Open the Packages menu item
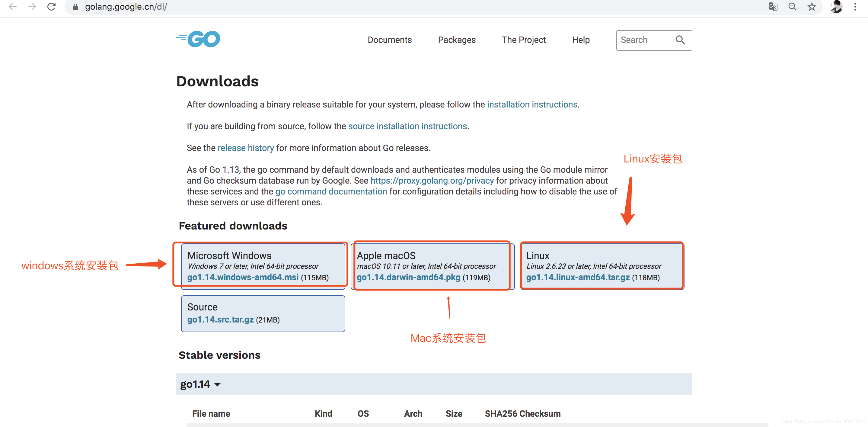The height and width of the screenshot is (427, 868). [x=457, y=40]
